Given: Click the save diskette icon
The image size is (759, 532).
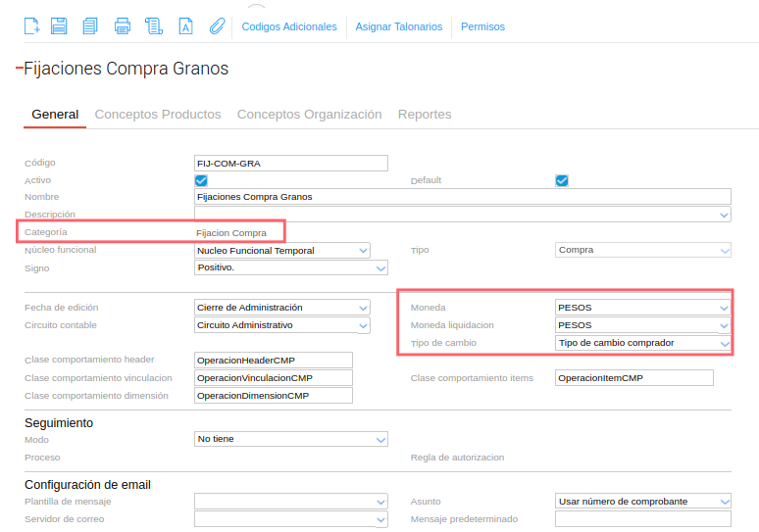Looking at the screenshot, I should 59,26.
